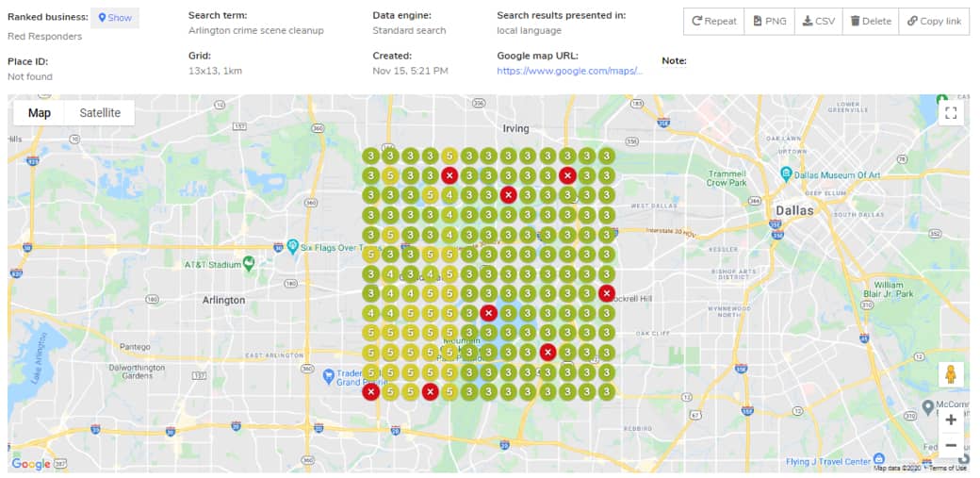Click the Repeat scan button
Image resolution: width=980 pixels, height=478 pixels.
pyautogui.click(x=713, y=21)
